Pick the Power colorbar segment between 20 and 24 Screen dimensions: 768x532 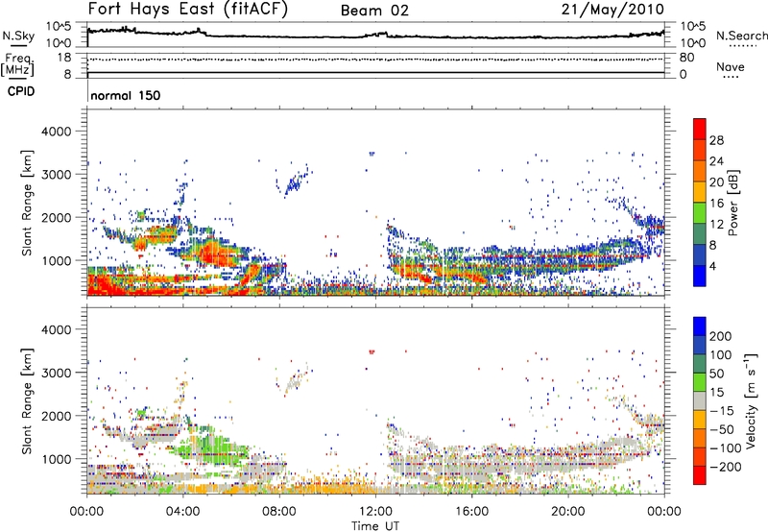(x=700, y=171)
